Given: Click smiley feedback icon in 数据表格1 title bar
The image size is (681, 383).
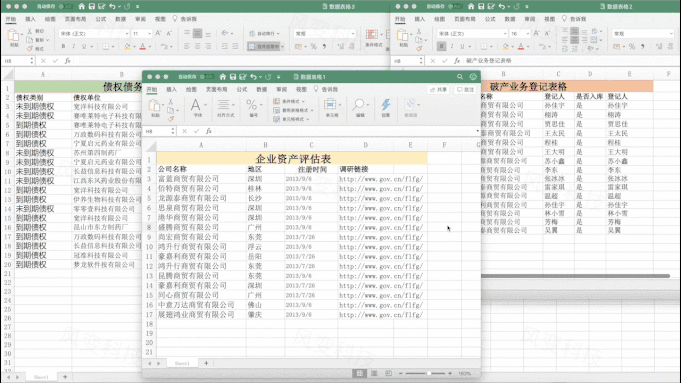Looking at the screenshot, I should tap(473, 77).
